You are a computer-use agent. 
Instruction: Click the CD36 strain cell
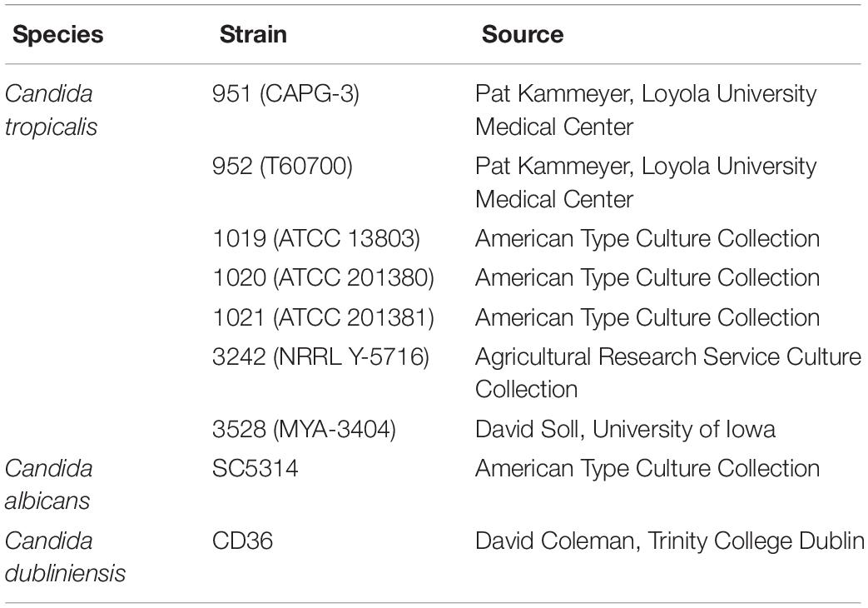click(x=242, y=541)
